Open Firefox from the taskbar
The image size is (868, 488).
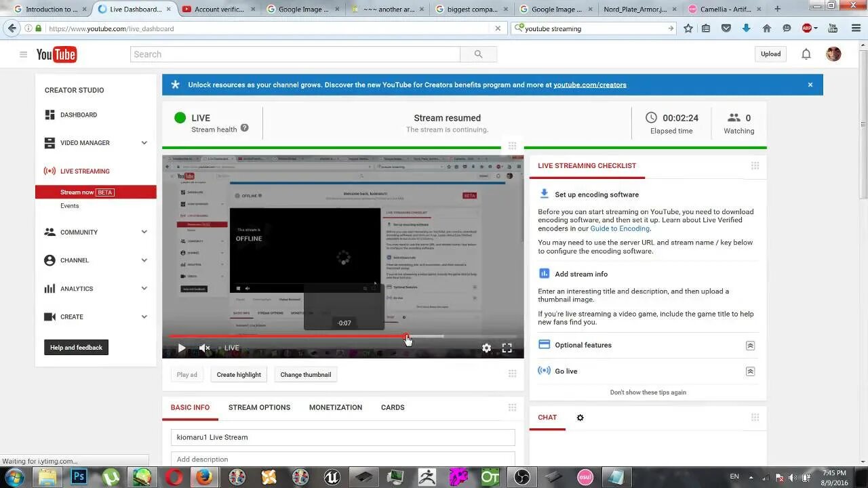click(205, 477)
